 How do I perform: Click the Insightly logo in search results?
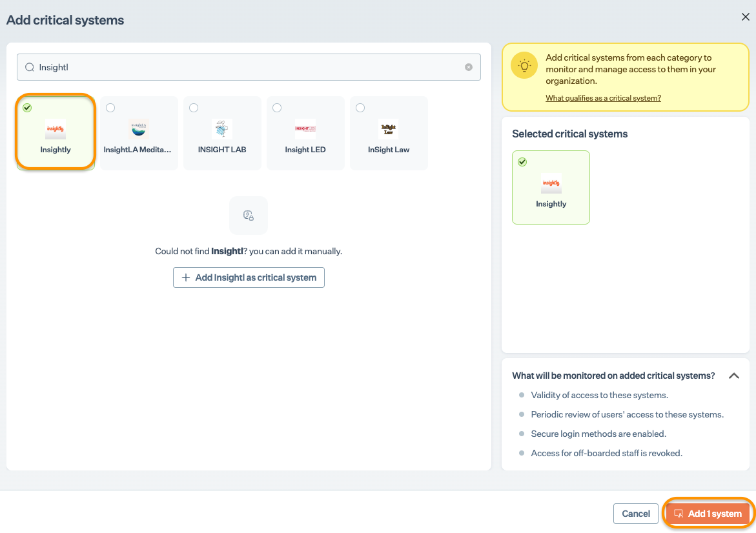click(56, 129)
